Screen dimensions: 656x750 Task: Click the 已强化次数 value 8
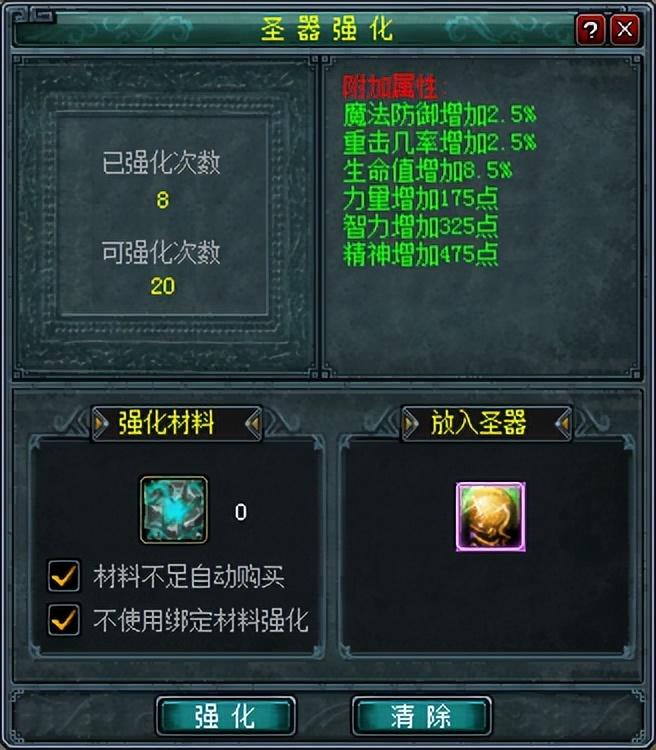pos(163,199)
